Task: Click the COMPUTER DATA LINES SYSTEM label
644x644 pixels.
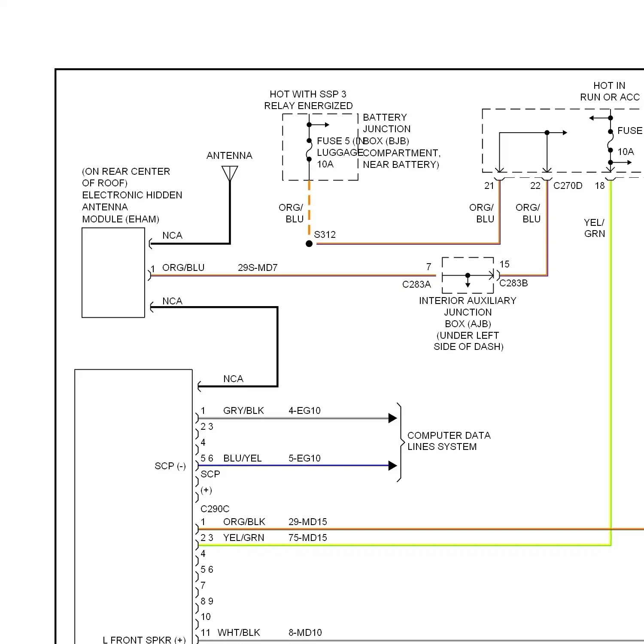Action: [x=449, y=441]
